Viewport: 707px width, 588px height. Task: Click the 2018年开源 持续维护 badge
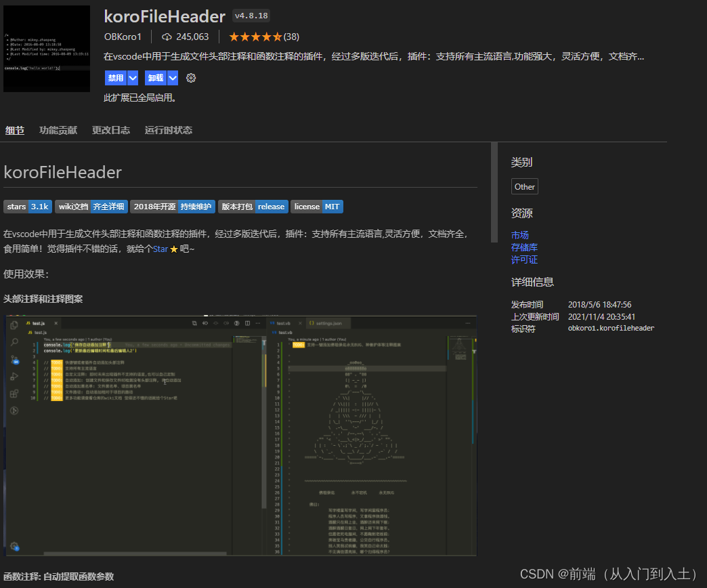coord(173,207)
